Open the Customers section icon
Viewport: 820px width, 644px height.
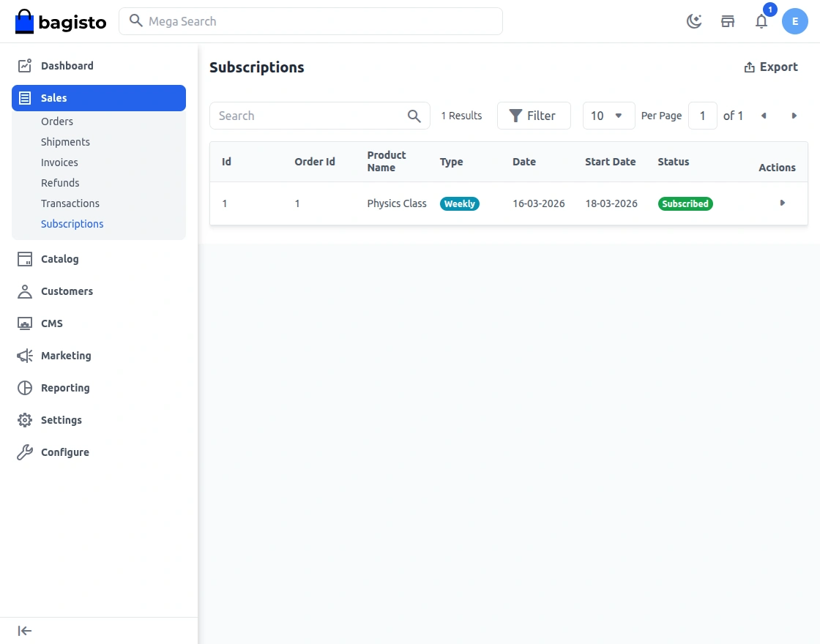(x=24, y=291)
